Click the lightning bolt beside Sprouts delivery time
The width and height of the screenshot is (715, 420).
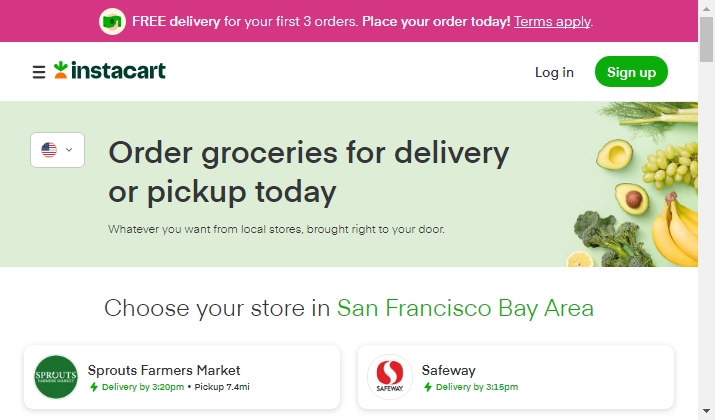click(94, 387)
